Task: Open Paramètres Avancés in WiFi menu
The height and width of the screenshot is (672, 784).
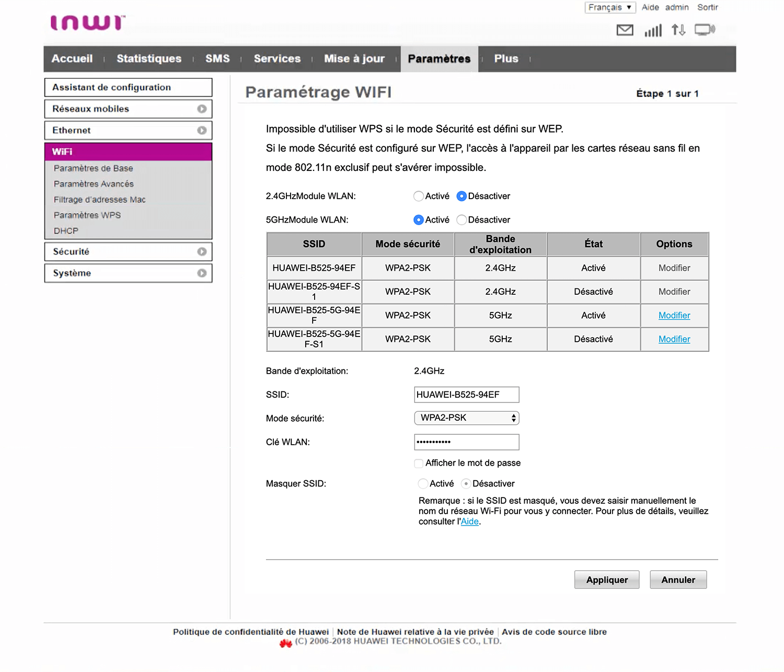Action: point(94,184)
